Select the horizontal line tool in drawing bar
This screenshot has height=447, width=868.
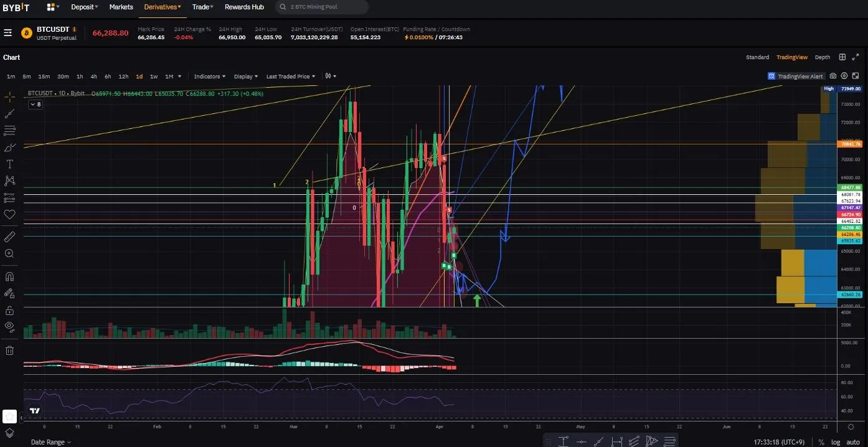pyautogui.click(x=581, y=441)
